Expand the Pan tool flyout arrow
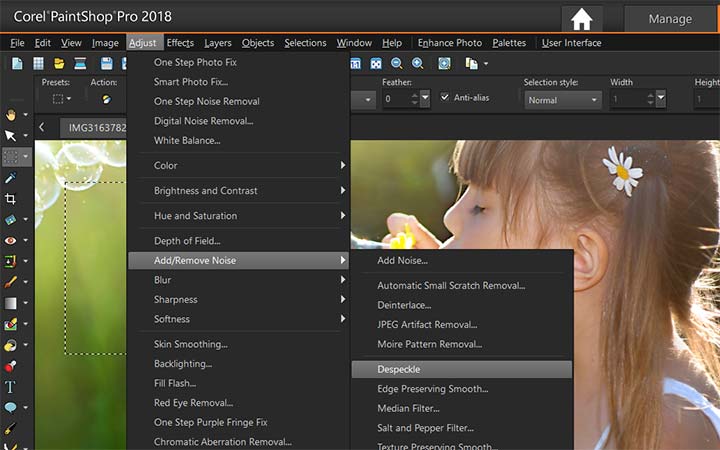Screen dimensions: 720x450 (x=26, y=114)
